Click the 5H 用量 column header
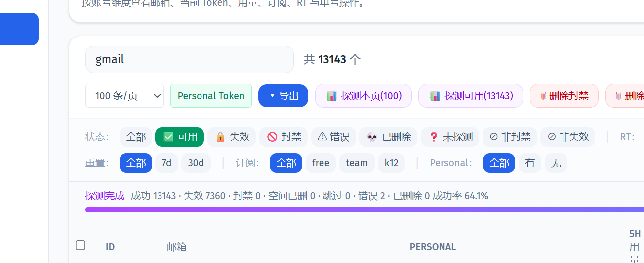Screen dimensions: 644x263 pos(635,246)
